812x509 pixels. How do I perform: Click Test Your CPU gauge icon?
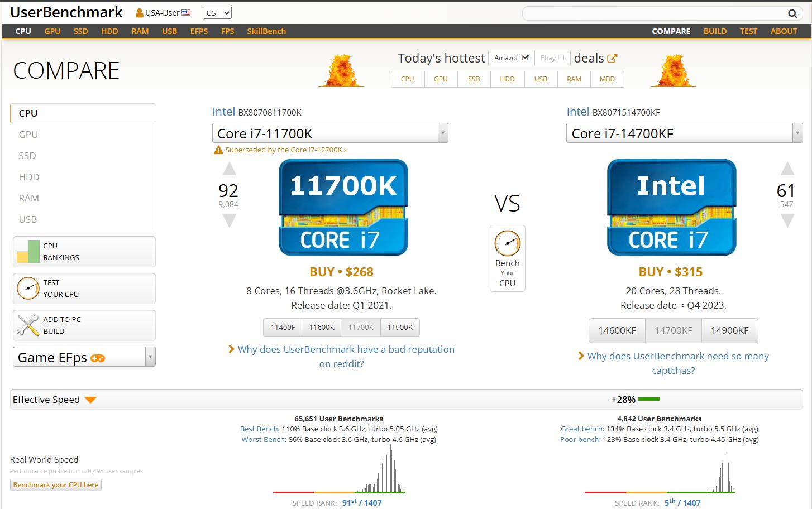28,289
